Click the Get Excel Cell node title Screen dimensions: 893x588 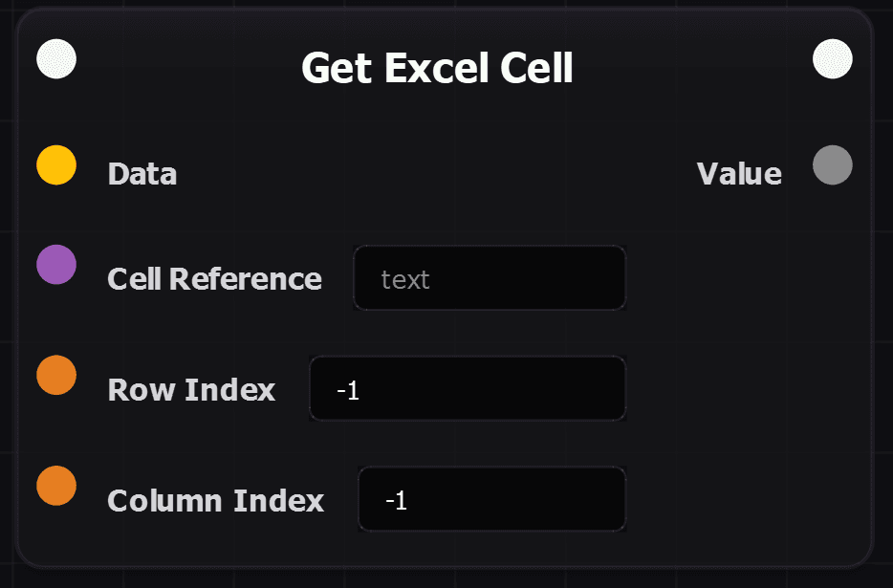point(437,67)
